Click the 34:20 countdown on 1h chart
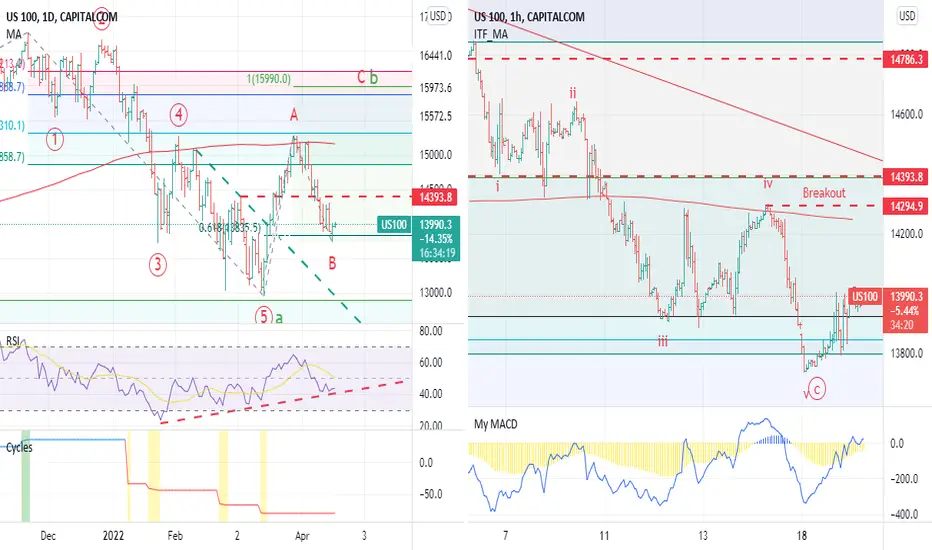 (x=902, y=325)
